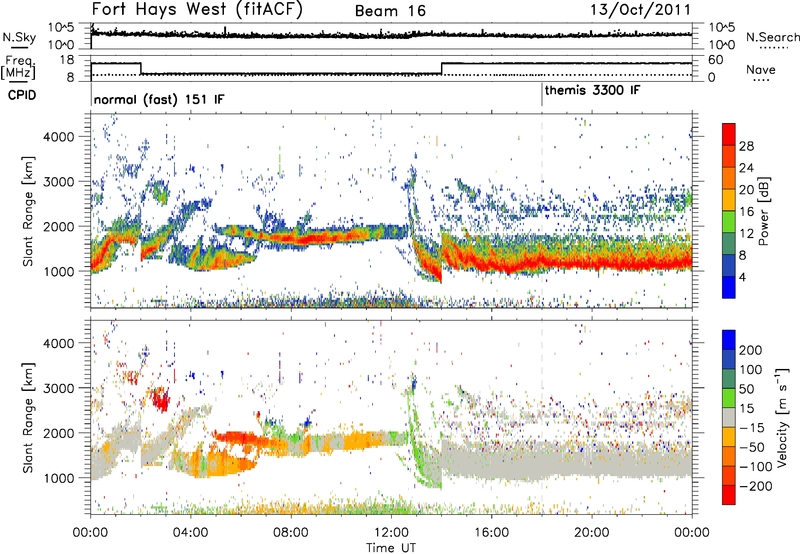Click the '4000' tick of the power panel
The height and width of the screenshot is (554, 800).
[x=59, y=137]
